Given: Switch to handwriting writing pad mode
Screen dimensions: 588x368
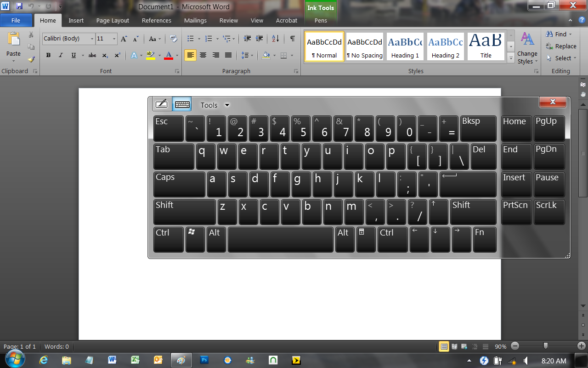Looking at the screenshot, I should [162, 104].
